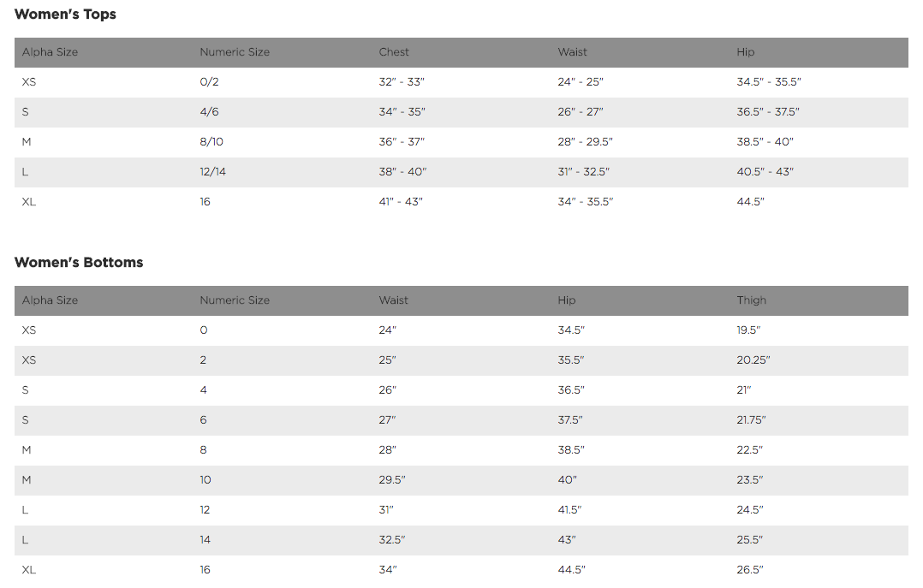
Task: Select the 21.75" thigh value
Action: coord(751,420)
